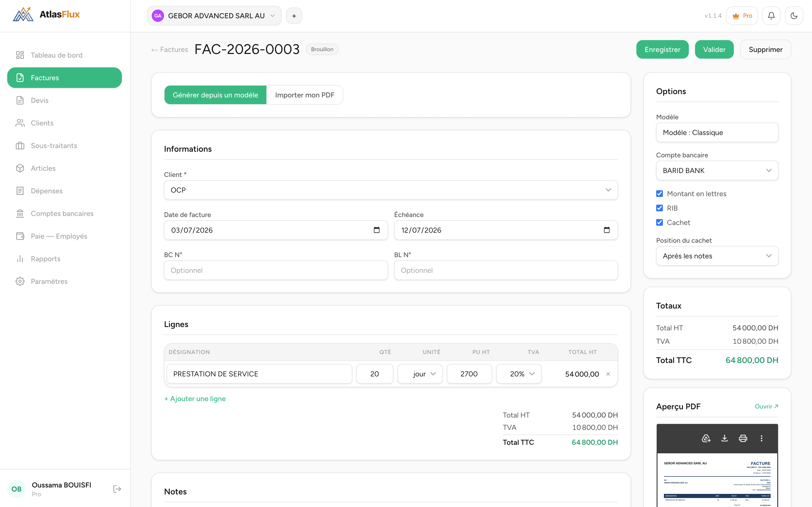Image resolution: width=812 pixels, height=507 pixels.
Task: Click the Valider button
Action: point(714,49)
